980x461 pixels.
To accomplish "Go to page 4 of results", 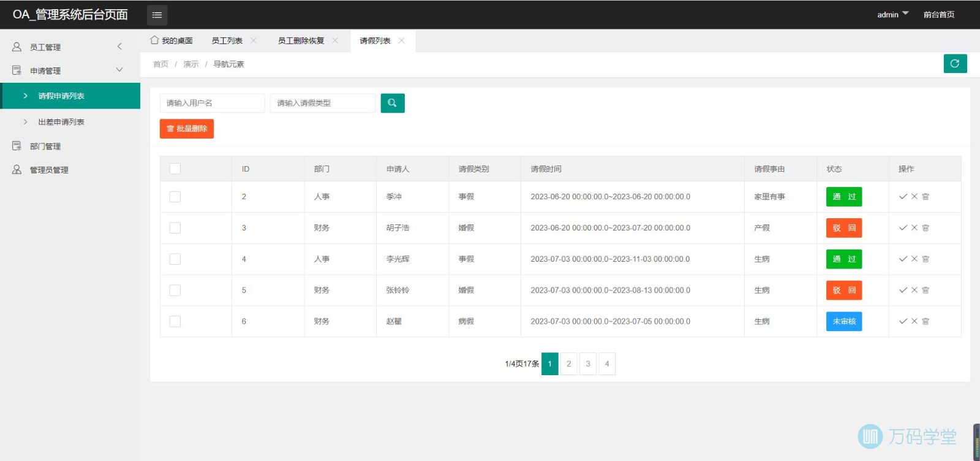I will point(607,364).
